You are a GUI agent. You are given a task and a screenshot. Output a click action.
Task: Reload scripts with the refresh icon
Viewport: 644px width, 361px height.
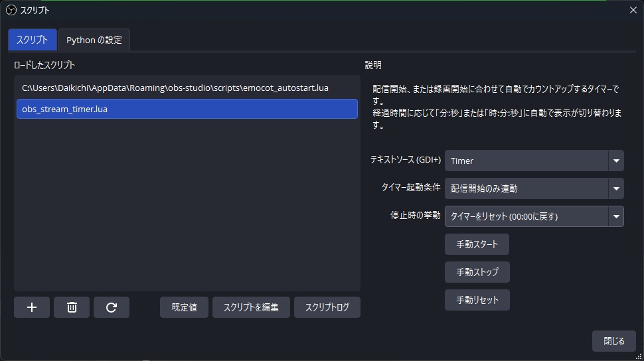click(112, 307)
